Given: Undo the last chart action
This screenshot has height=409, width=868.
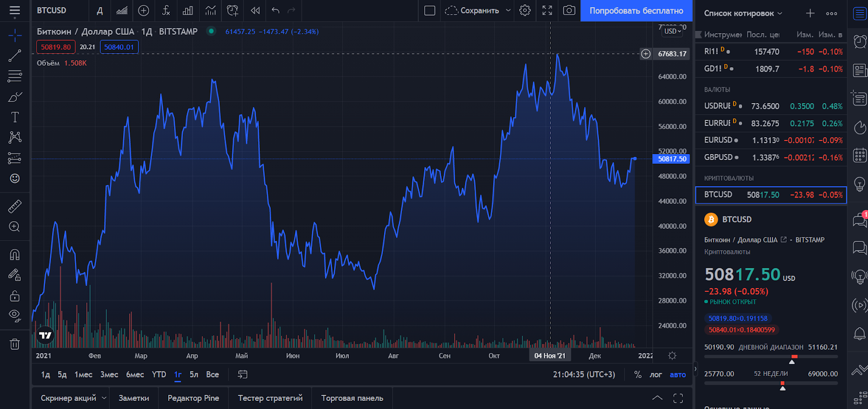Looking at the screenshot, I should 276,10.
